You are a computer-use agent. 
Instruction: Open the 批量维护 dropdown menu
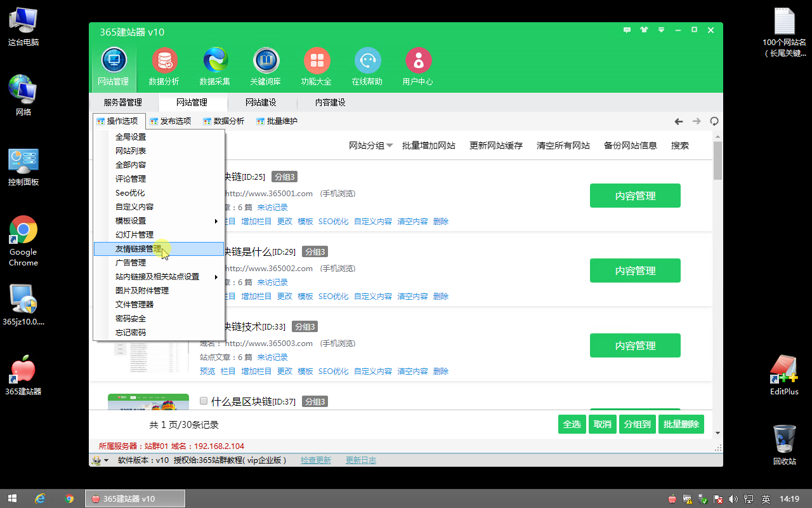[x=277, y=121]
